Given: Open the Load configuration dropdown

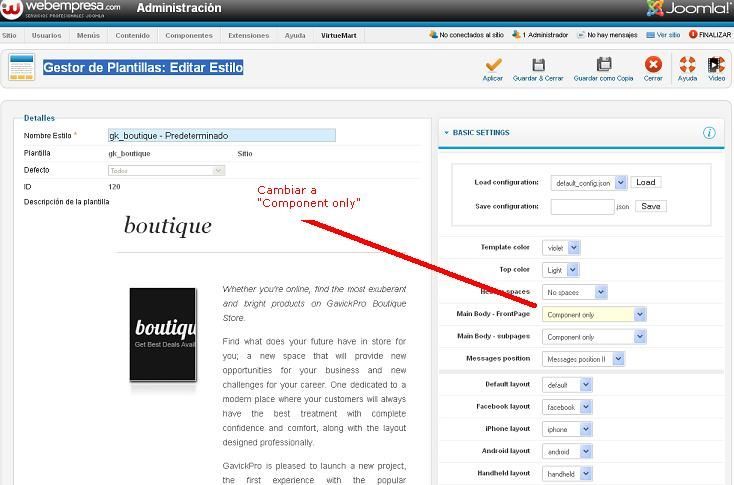Looking at the screenshot, I should tap(588, 183).
